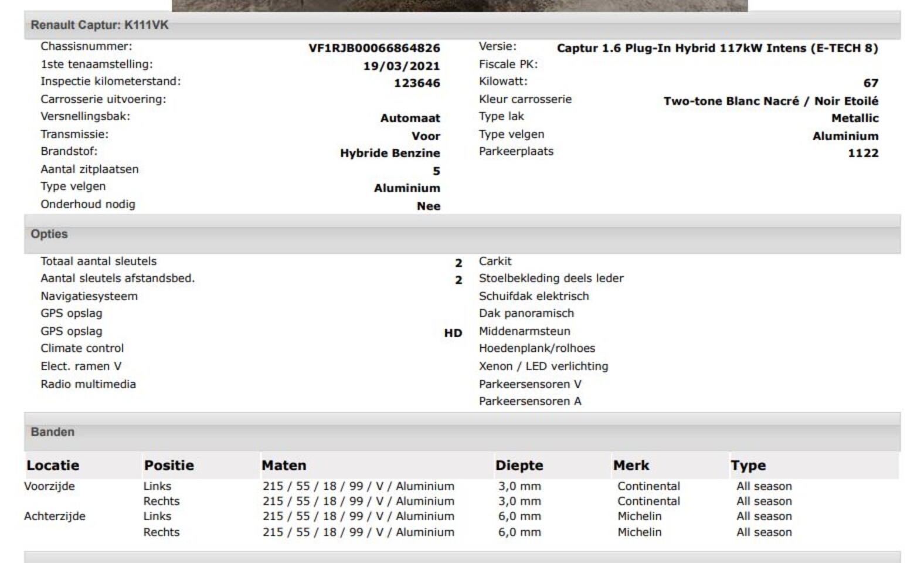Click the Automaat gearbox value
This screenshot has height=563, width=924.
click(410, 118)
